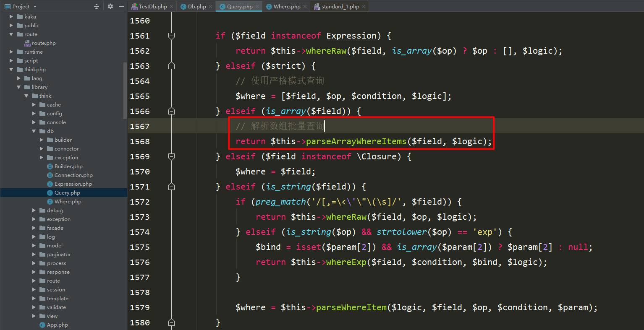The width and height of the screenshot is (644, 330).
Task: Click the collapse all icon in Project toolbar
Action: pos(97,6)
